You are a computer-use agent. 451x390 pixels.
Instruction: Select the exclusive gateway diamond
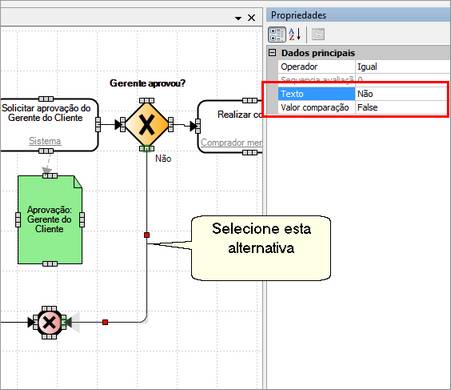[147, 125]
